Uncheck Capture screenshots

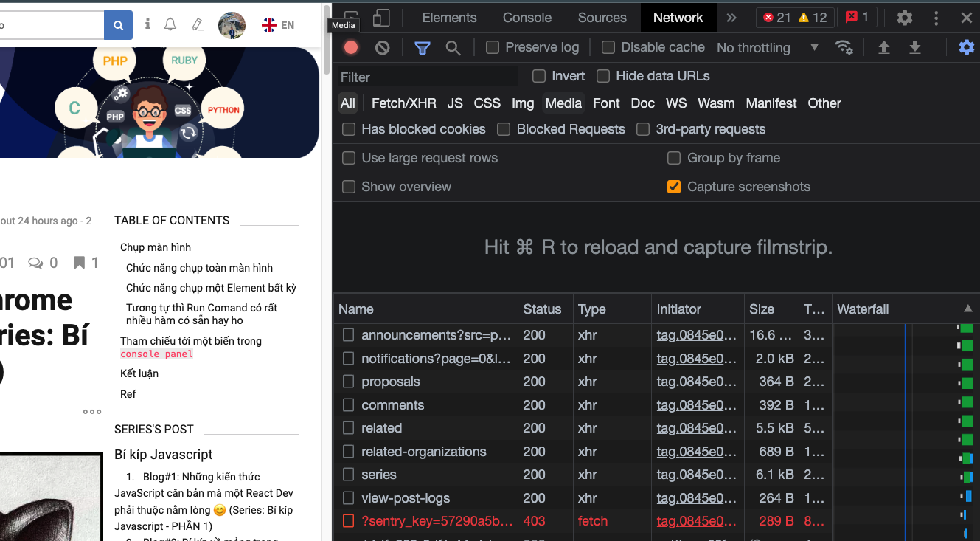(673, 187)
